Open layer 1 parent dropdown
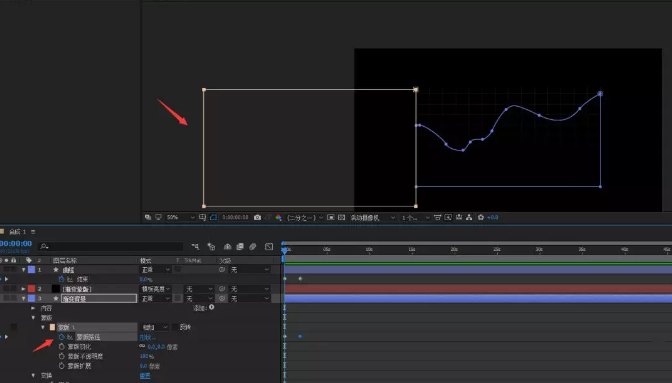 (x=250, y=270)
